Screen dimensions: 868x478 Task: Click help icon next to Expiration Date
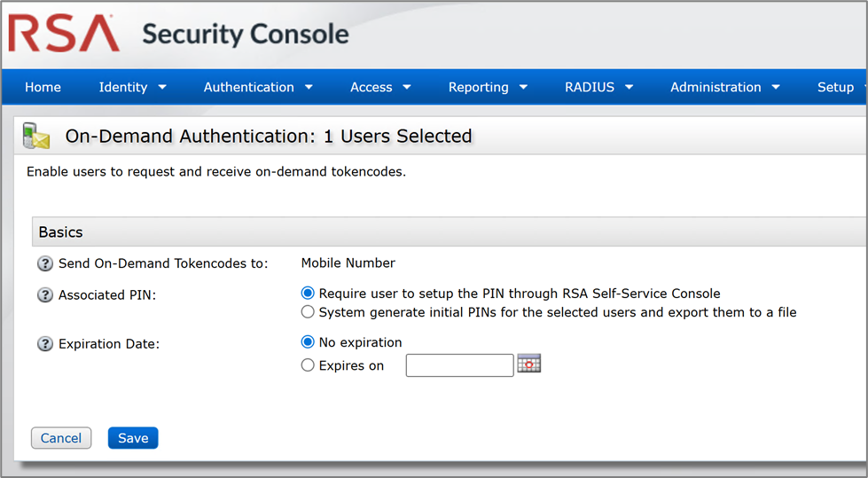[x=45, y=344]
